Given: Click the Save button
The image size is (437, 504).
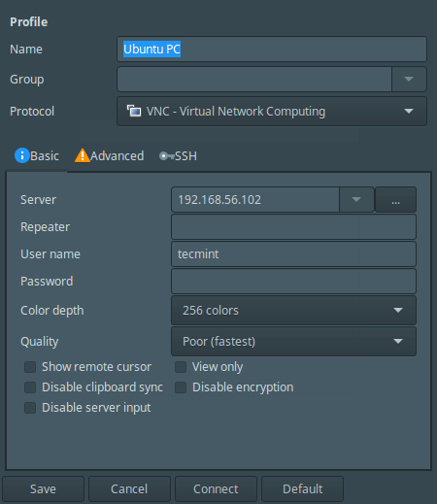Looking at the screenshot, I should coord(43,488).
